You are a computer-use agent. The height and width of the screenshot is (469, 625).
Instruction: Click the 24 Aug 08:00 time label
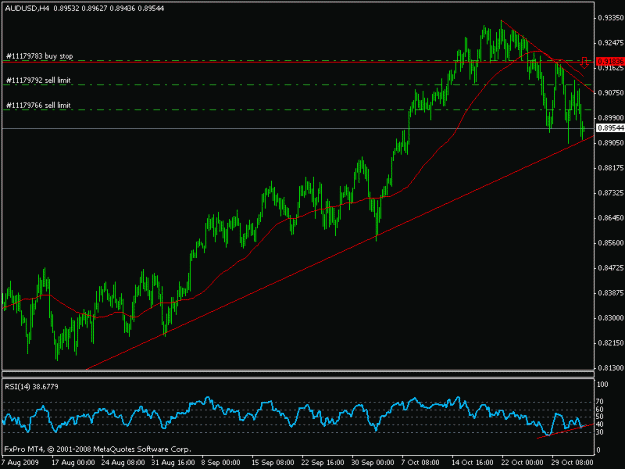pos(123,462)
